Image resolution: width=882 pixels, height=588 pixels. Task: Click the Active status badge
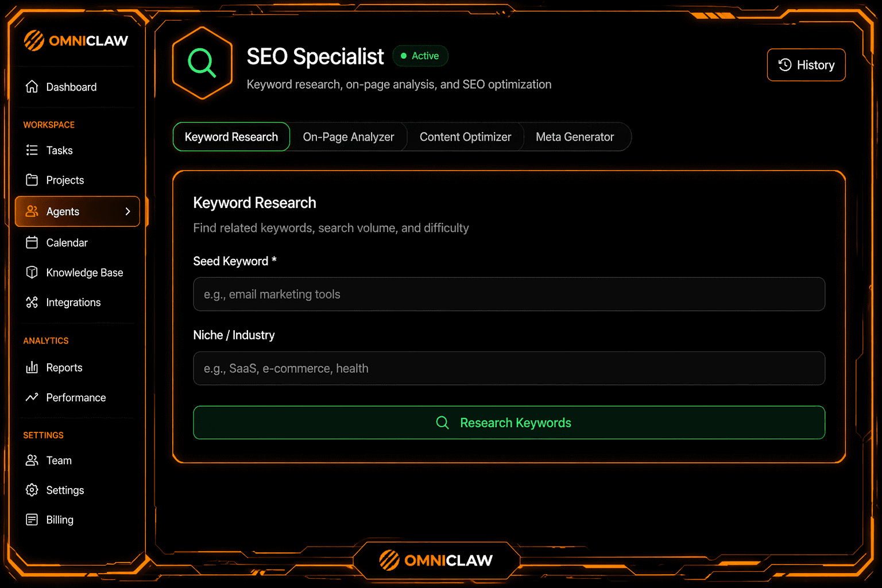point(420,56)
